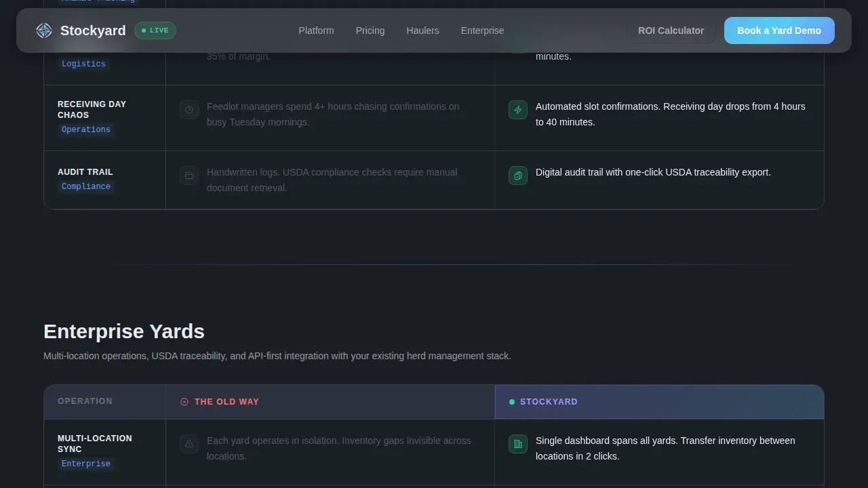The image size is (868, 488).
Task: Click THE OLD WAY column header
Action: pos(226,402)
